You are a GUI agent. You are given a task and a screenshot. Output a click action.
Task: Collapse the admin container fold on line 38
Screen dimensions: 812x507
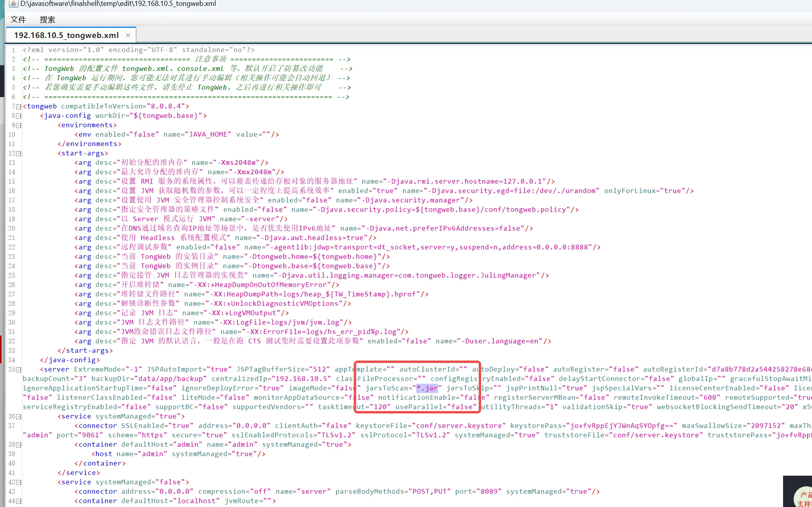(19, 445)
